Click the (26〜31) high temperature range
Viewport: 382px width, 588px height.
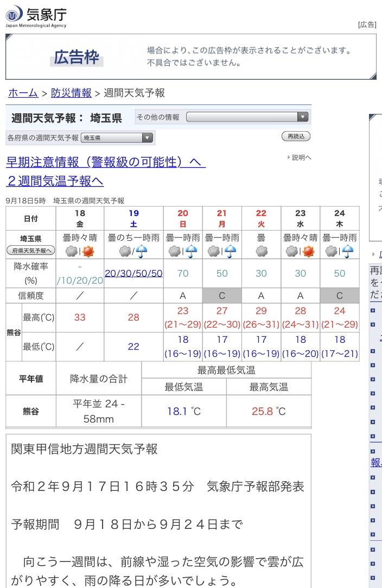(x=262, y=324)
